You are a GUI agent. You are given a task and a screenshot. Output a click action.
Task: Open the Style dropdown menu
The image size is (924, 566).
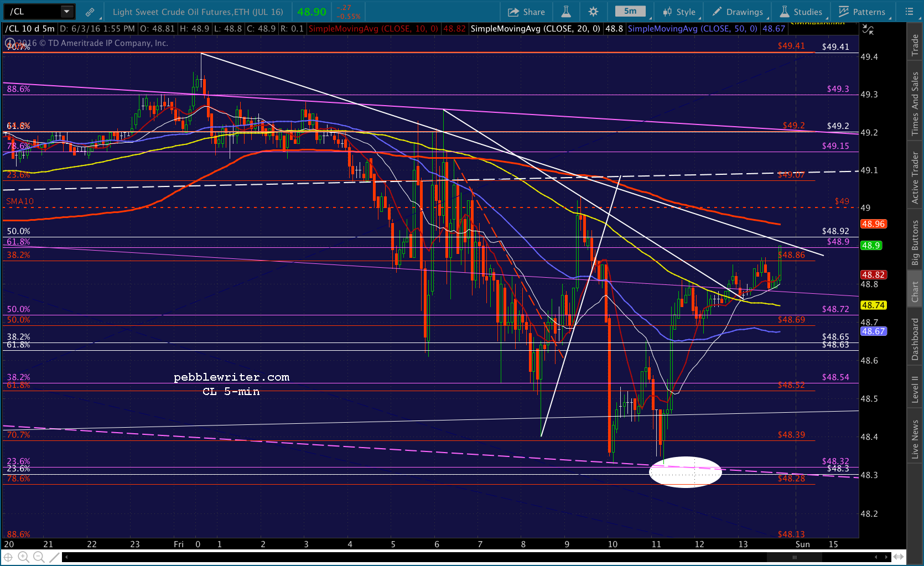pyautogui.click(x=680, y=12)
